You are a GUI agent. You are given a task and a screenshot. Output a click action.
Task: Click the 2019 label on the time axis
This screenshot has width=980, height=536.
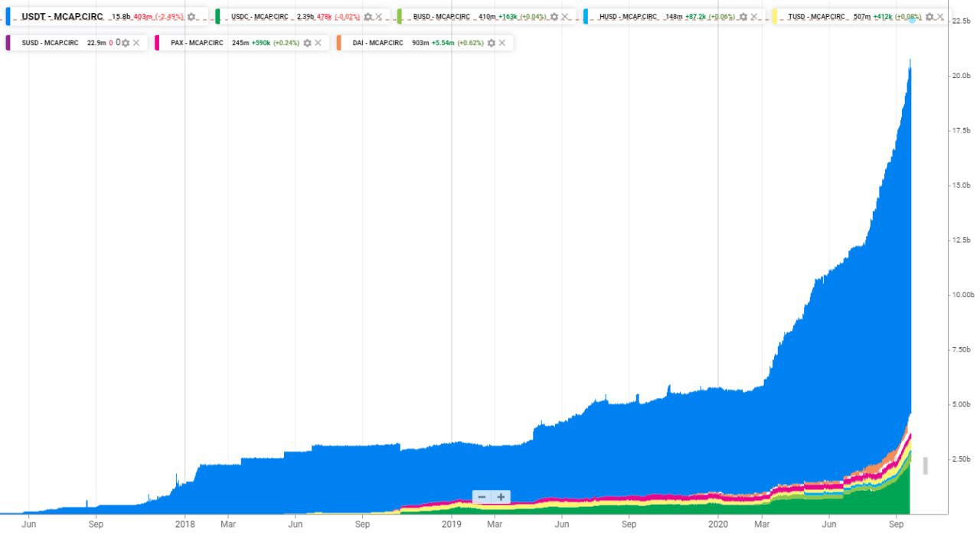click(452, 525)
